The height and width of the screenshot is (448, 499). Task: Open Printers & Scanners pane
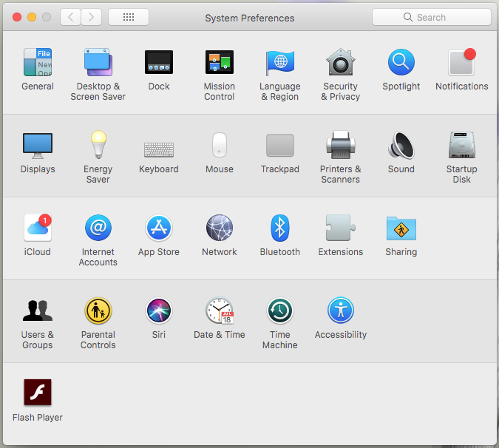341,145
